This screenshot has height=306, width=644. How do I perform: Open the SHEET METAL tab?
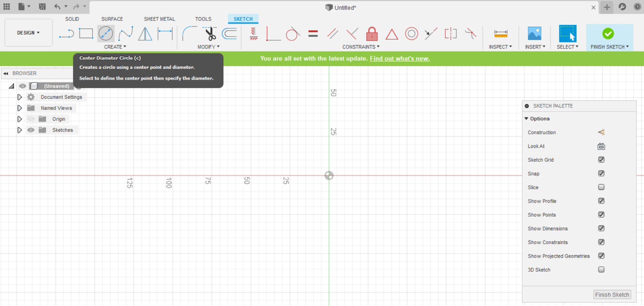tap(159, 19)
